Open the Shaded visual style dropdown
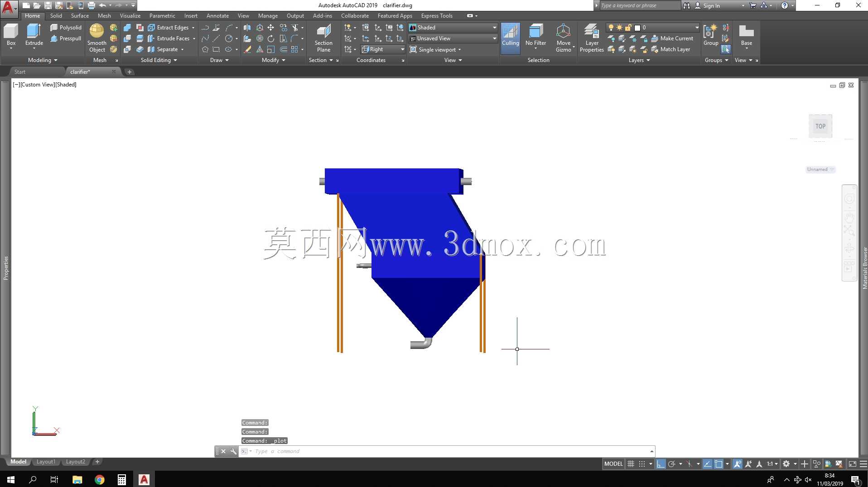Viewport: 868px width, 487px height. [x=453, y=28]
